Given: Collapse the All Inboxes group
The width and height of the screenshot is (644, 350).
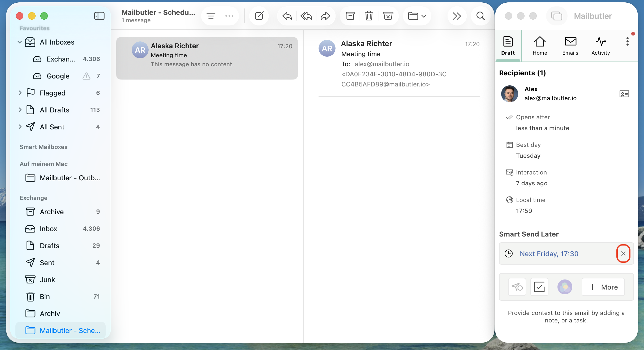Looking at the screenshot, I should 20,42.
